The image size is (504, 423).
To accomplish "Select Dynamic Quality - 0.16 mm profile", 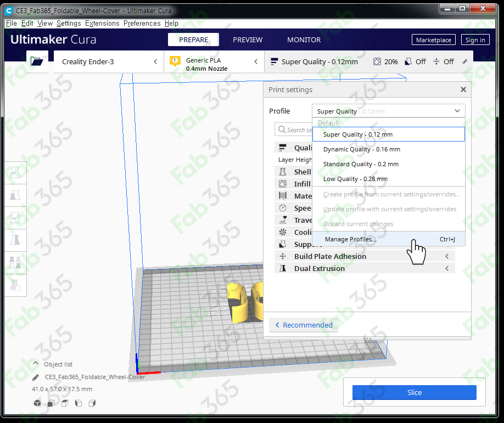I will [388, 149].
